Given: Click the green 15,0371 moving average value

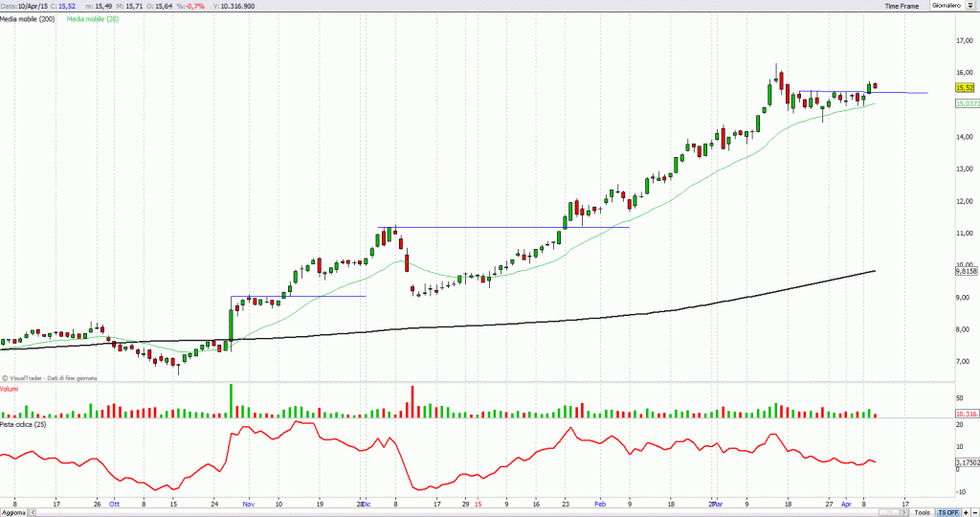Looking at the screenshot, I should point(966,103).
